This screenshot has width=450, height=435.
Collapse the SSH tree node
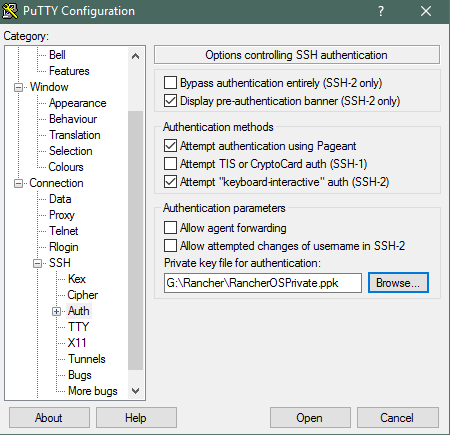point(37,263)
